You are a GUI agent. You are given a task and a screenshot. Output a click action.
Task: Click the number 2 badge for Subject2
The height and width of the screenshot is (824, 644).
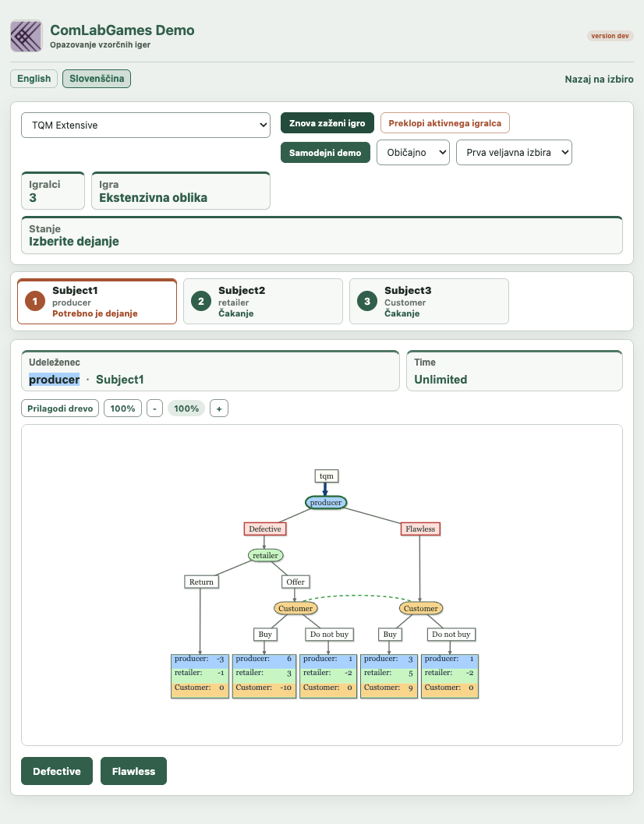201,301
